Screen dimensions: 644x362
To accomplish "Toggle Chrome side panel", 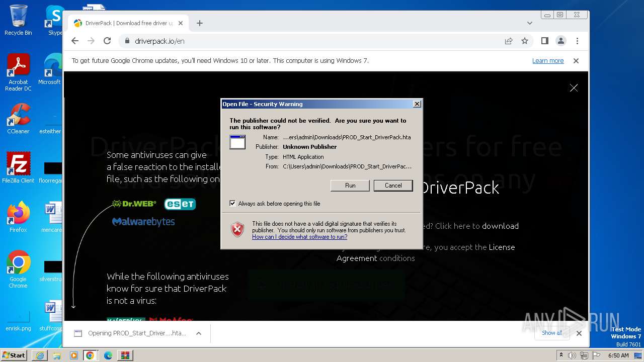I will (x=544, y=41).
